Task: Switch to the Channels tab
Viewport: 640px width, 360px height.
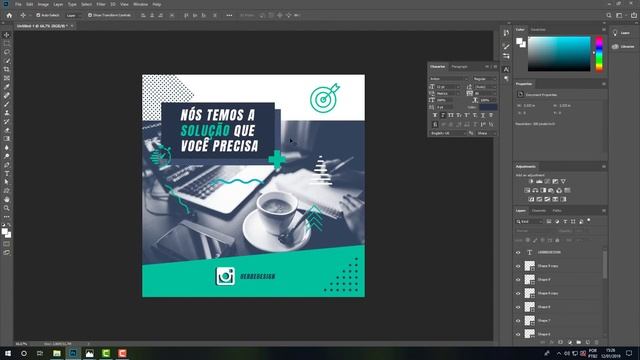Action: pyautogui.click(x=539, y=211)
